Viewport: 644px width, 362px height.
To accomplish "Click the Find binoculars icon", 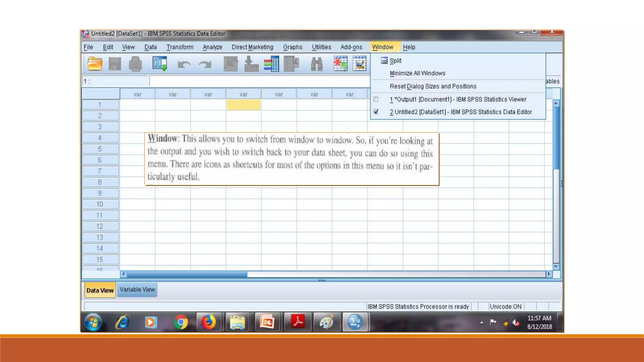I will (316, 64).
